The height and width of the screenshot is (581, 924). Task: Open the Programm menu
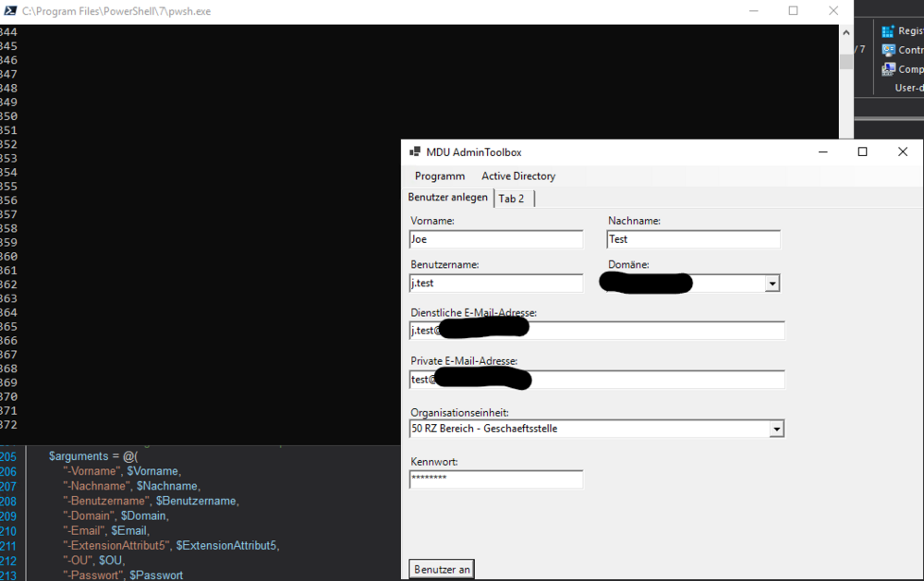(440, 176)
